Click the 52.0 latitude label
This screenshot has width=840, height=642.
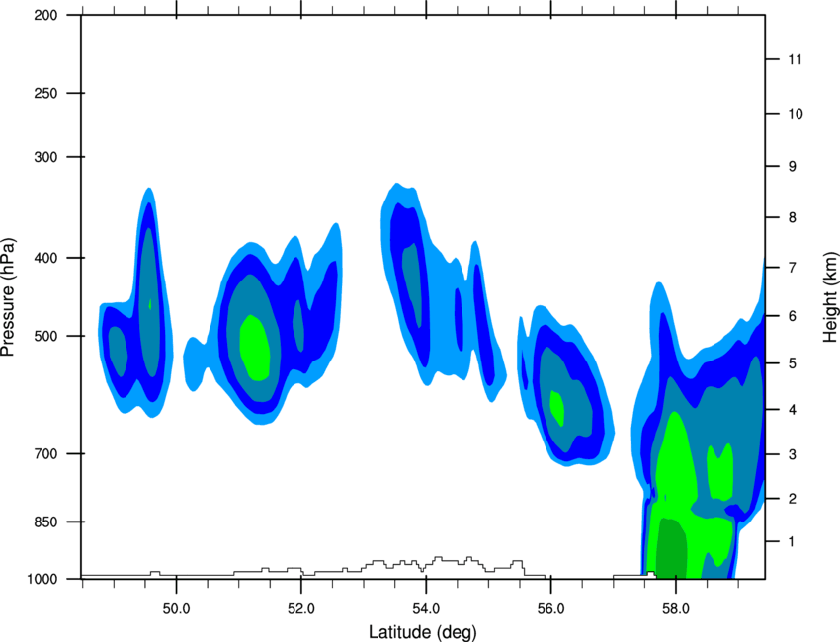(301, 609)
